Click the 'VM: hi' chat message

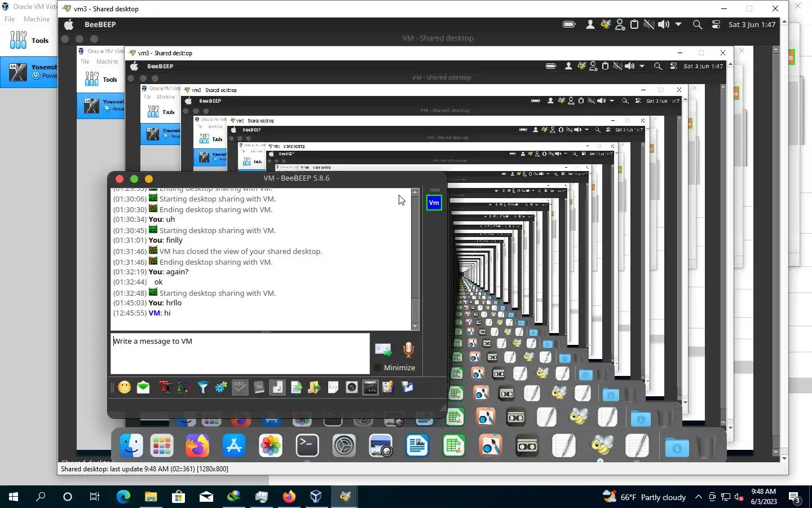(159, 313)
